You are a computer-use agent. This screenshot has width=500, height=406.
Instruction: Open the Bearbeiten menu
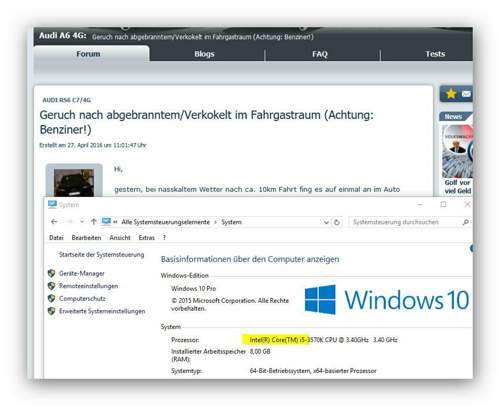pyautogui.click(x=86, y=238)
